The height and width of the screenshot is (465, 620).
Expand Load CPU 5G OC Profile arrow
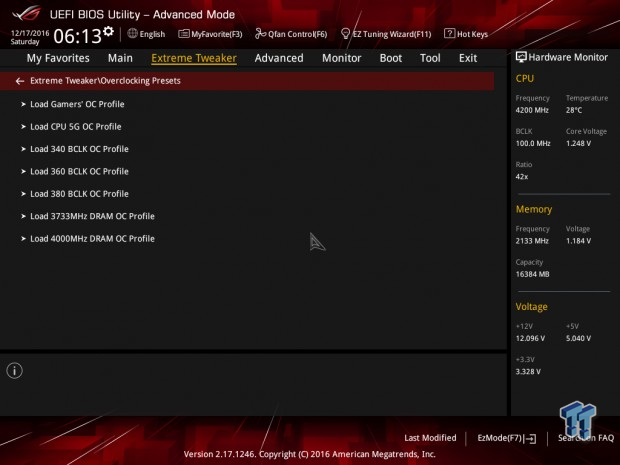pos(23,127)
